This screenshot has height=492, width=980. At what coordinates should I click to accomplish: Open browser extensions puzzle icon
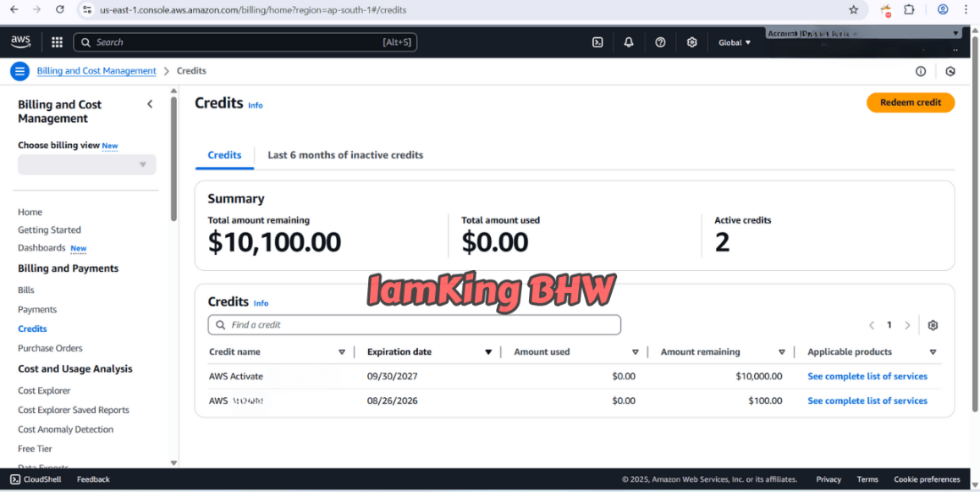910,9
